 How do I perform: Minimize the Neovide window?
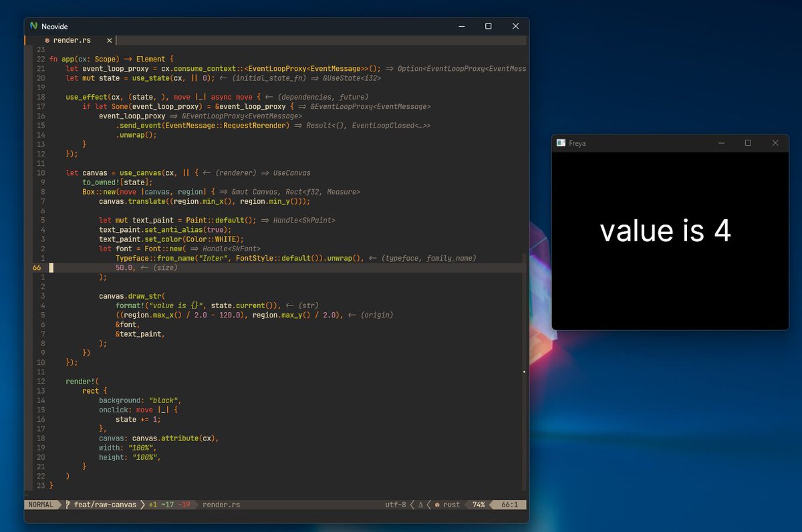point(462,26)
